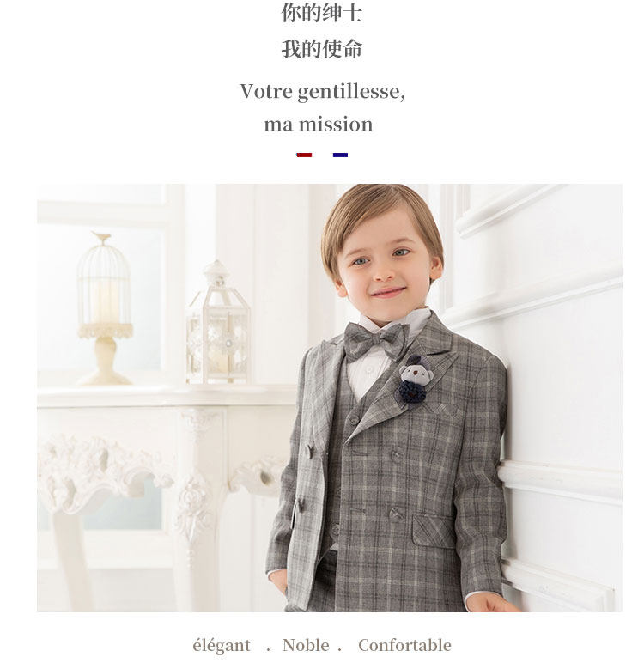Click the white shirt collar
This screenshot has width=644, height=663.
pos(393,322)
